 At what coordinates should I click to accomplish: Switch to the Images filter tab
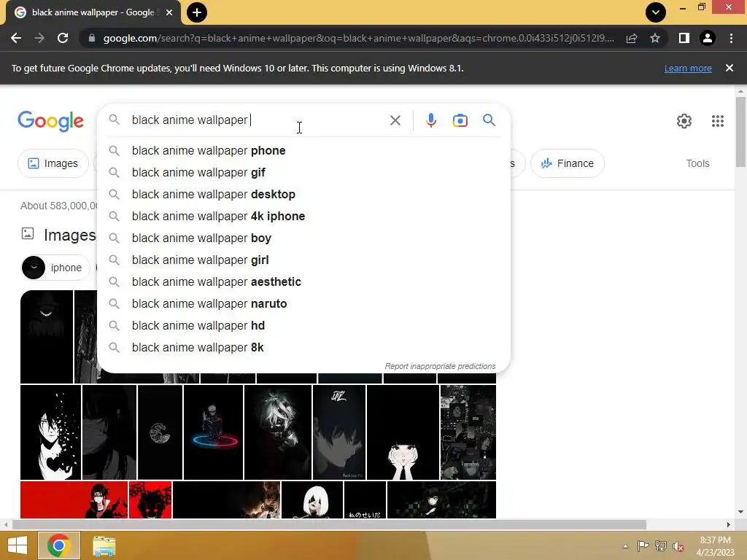coord(53,163)
